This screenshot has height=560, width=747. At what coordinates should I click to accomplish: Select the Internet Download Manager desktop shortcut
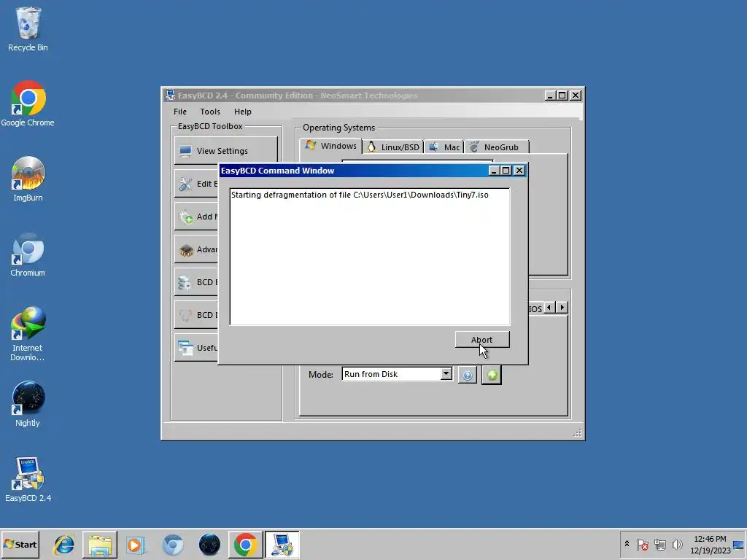click(28, 334)
